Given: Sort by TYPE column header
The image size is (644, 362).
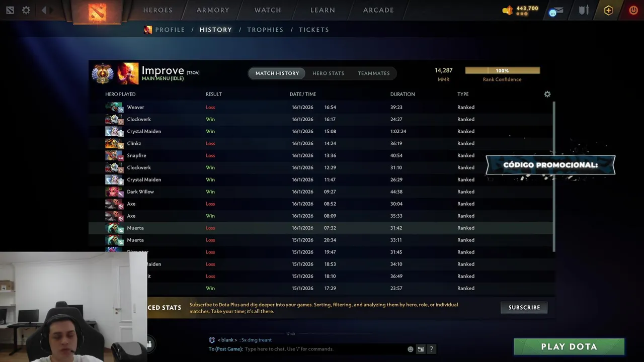Looking at the screenshot, I should (463, 94).
